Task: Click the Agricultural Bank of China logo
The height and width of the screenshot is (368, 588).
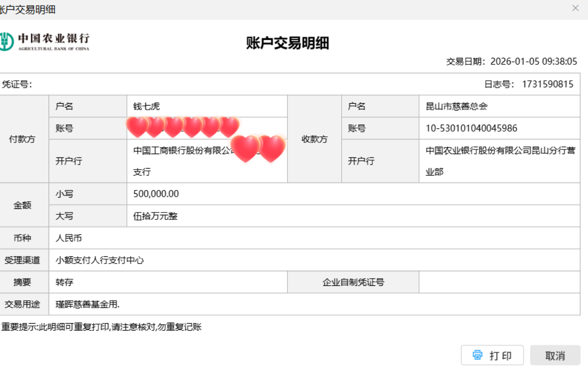Action: tap(45, 41)
